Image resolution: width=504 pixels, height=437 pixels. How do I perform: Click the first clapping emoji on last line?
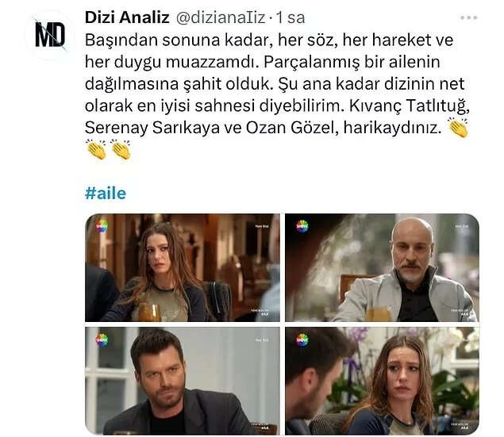pyautogui.click(x=96, y=149)
